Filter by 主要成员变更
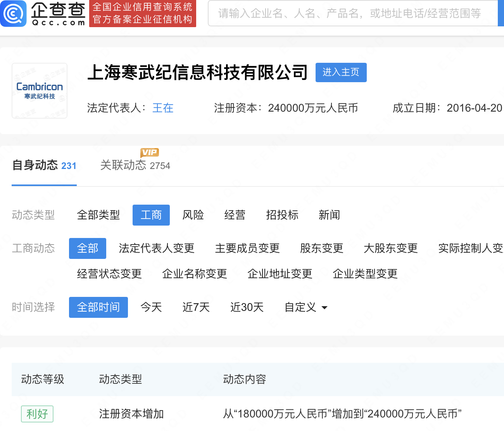This screenshot has width=504, height=431. coord(247,248)
